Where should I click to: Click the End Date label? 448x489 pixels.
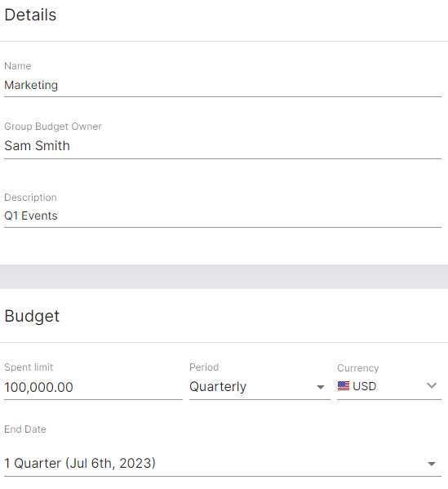point(25,429)
